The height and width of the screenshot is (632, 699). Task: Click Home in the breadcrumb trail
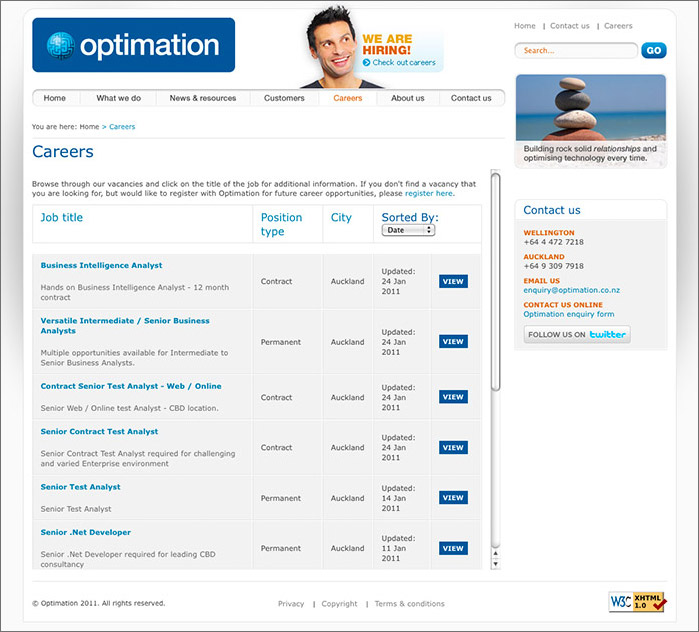89,127
